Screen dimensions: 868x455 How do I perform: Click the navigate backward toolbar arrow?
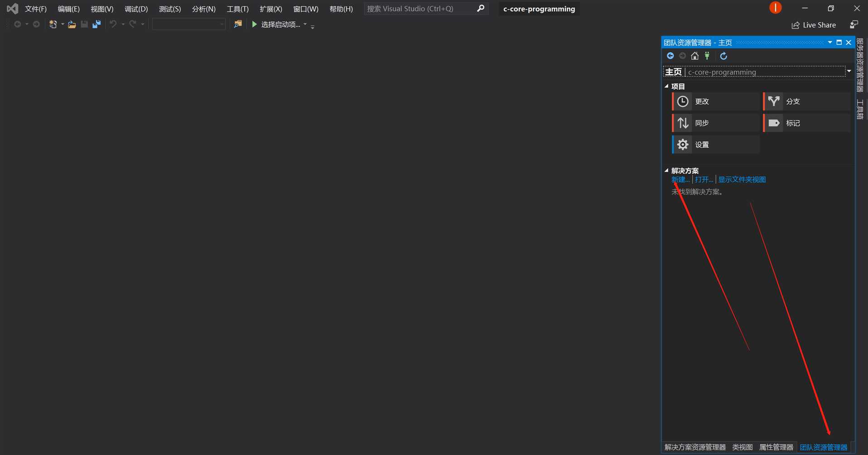click(17, 24)
